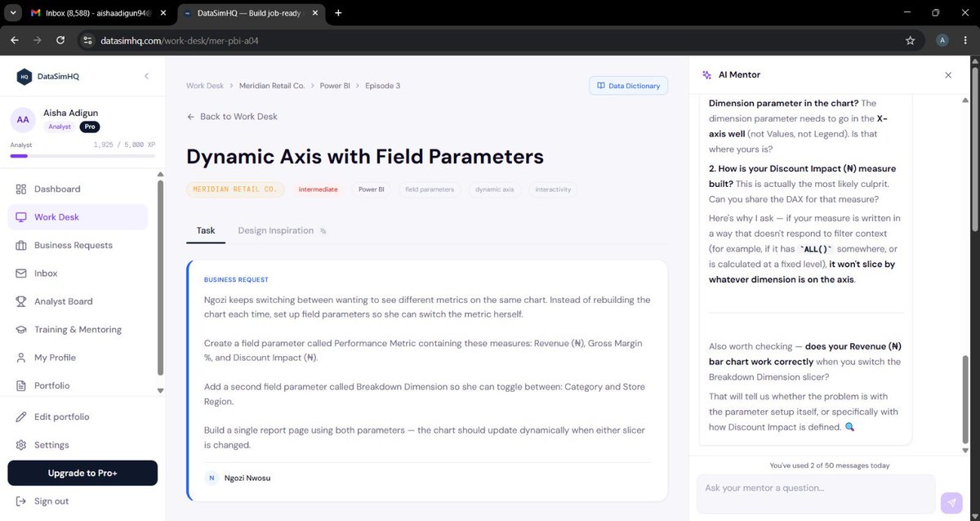This screenshot has width=980, height=521.
Task: Click the Edit portfolio pencil icon
Action: pos(21,417)
